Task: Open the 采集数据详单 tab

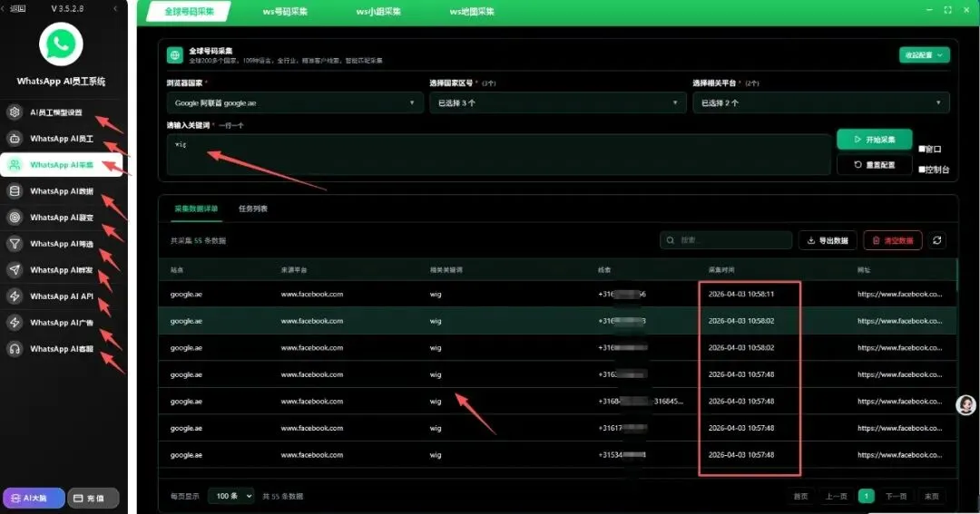Action: (196, 209)
